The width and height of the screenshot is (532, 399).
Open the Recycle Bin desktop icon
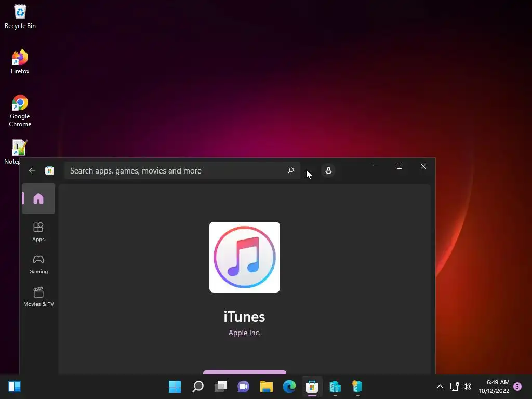tap(20, 17)
